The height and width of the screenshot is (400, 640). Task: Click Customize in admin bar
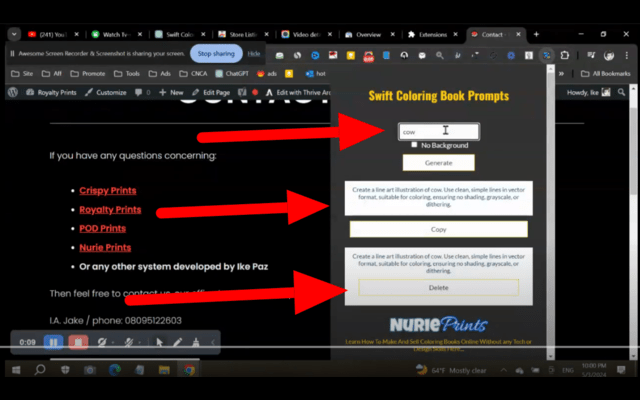(106, 93)
